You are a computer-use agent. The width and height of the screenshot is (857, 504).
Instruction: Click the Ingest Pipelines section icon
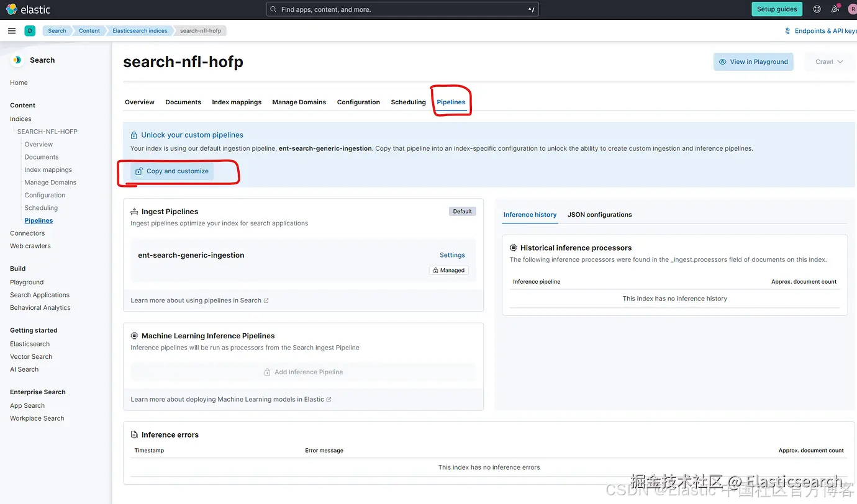tap(134, 212)
